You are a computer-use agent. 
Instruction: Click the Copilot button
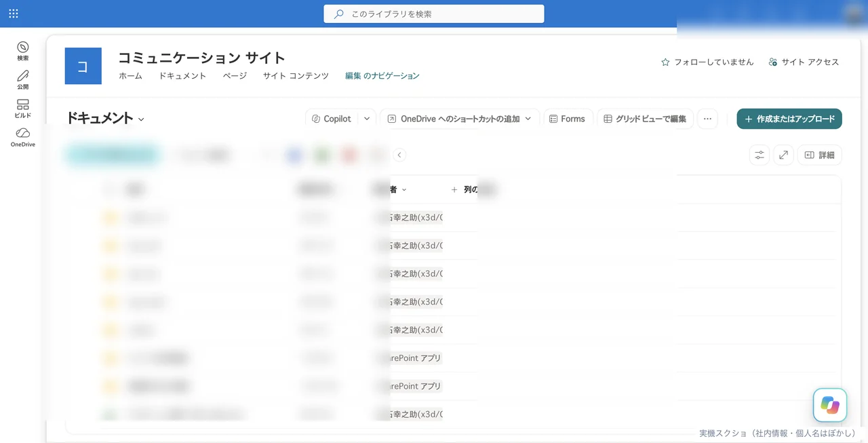click(x=331, y=119)
